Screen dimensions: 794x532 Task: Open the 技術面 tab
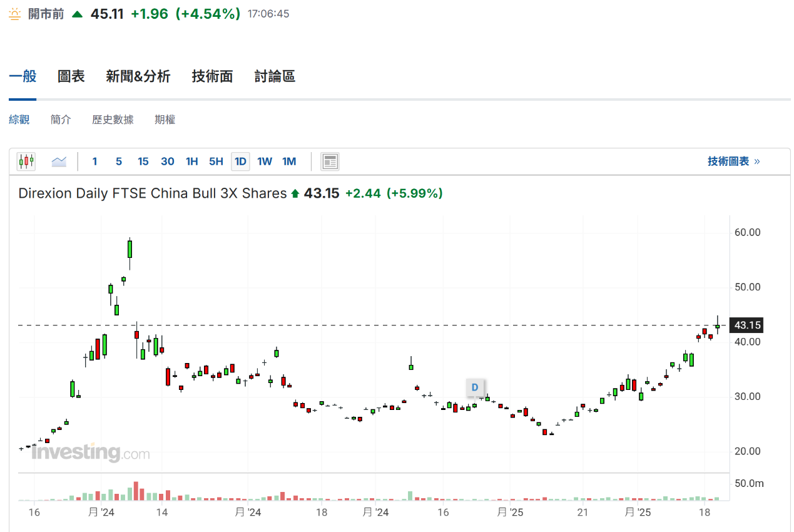[x=212, y=76]
